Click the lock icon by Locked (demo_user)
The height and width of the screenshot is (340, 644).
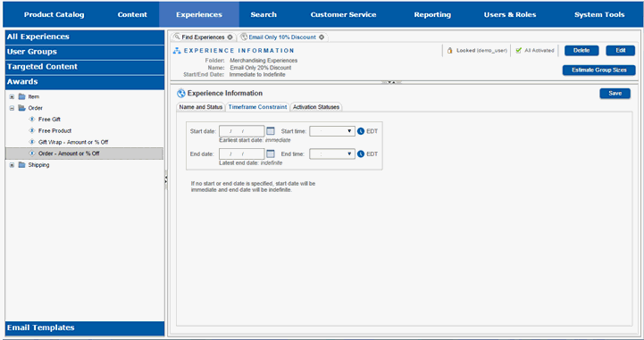450,51
